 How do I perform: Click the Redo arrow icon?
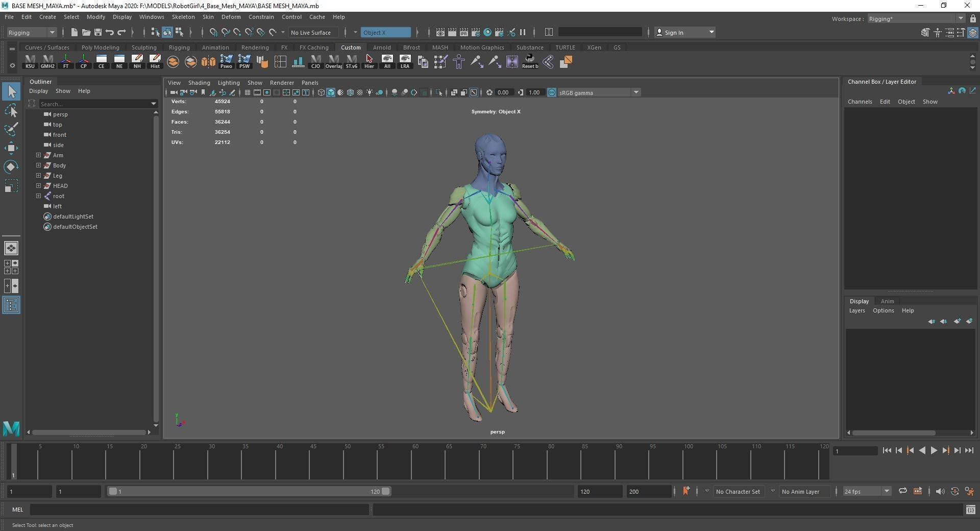click(121, 32)
